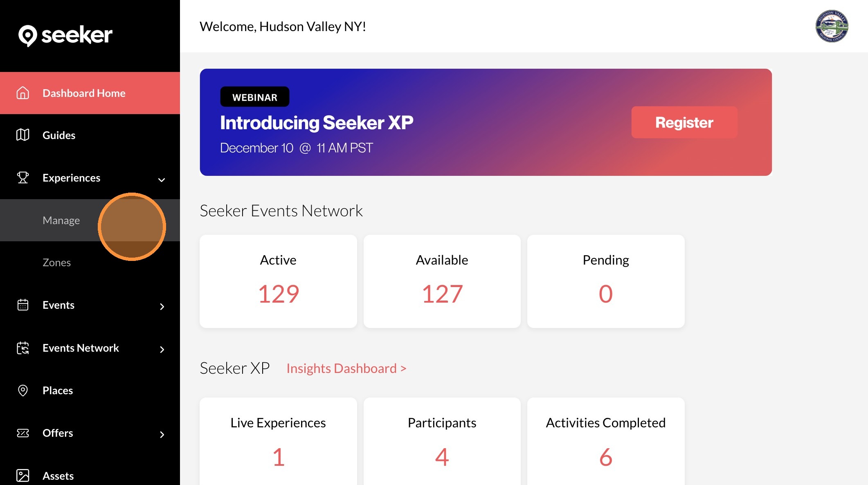
Task: Expand the Events submenu arrow
Action: 162,307
